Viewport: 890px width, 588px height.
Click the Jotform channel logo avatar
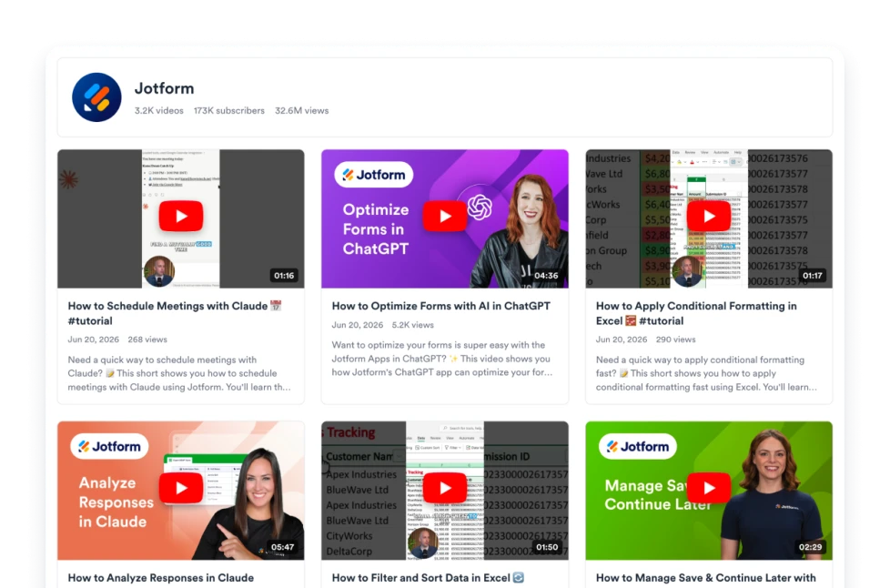96,97
